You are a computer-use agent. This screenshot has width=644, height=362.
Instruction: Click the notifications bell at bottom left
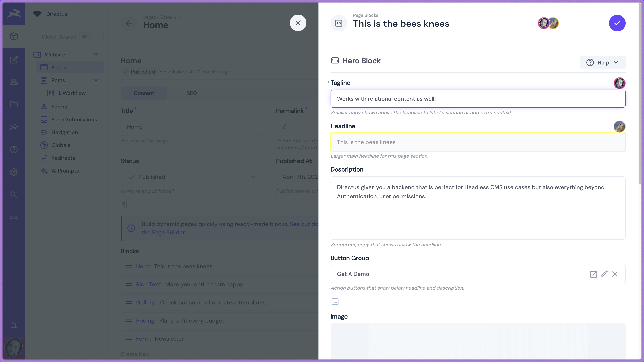(13, 326)
